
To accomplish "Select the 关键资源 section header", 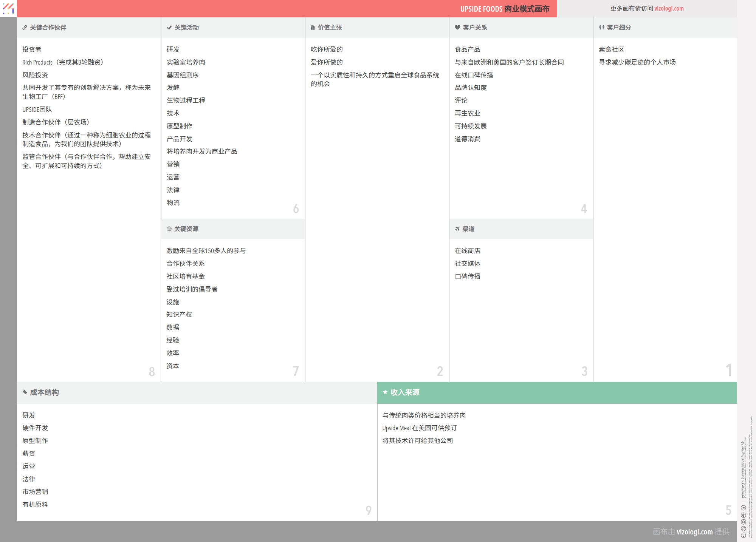I will [x=186, y=229].
